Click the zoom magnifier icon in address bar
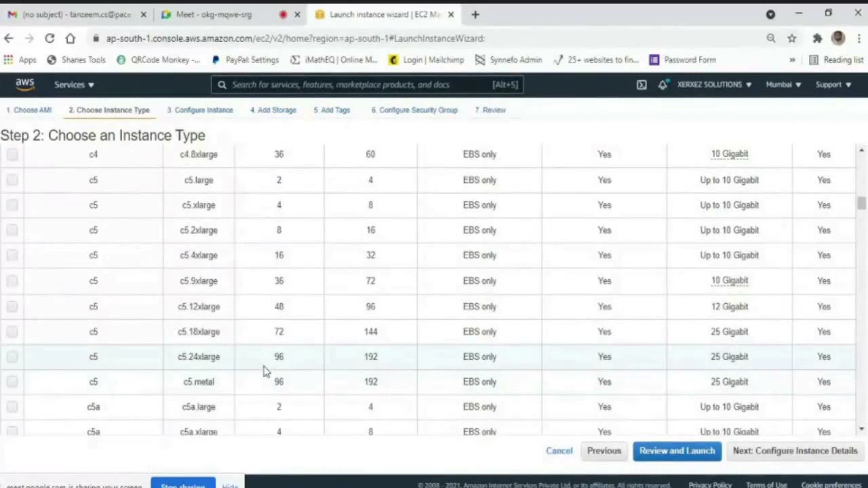Image resolution: width=868 pixels, height=488 pixels. (771, 39)
